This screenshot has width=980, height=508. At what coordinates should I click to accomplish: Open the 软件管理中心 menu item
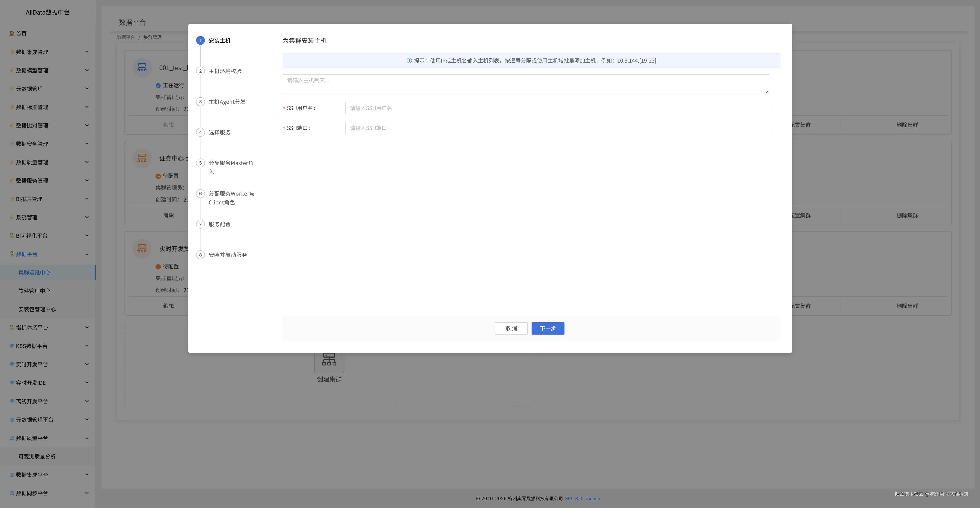click(34, 291)
